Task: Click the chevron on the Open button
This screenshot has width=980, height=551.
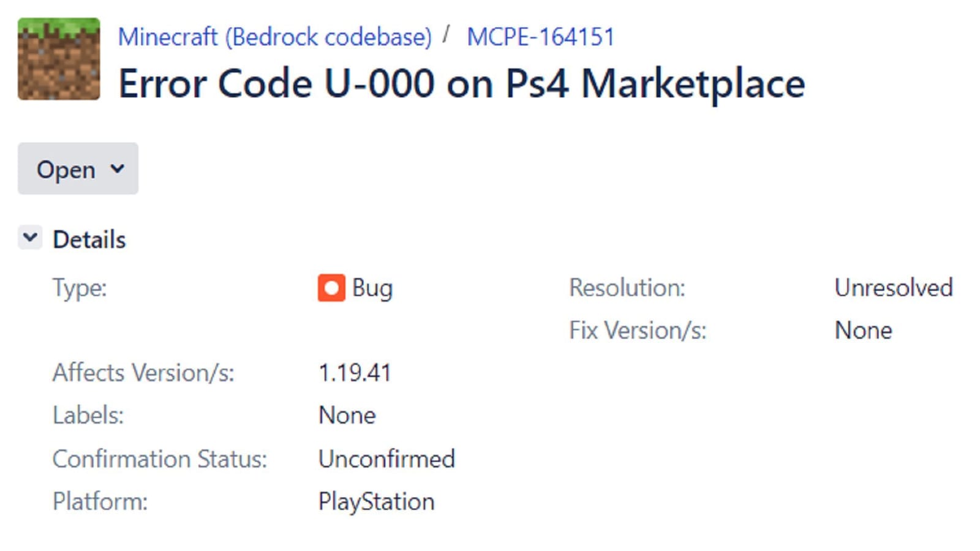Action: 118,169
